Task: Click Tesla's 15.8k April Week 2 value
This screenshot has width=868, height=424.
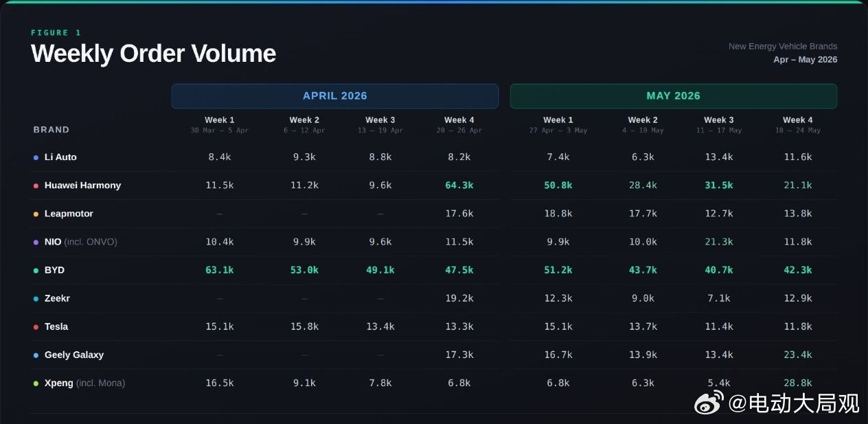Action: click(304, 326)
